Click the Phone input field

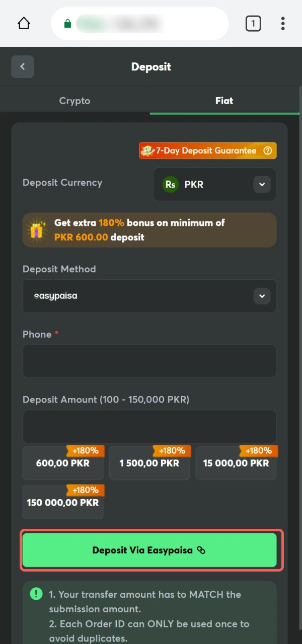pos(149,361)
